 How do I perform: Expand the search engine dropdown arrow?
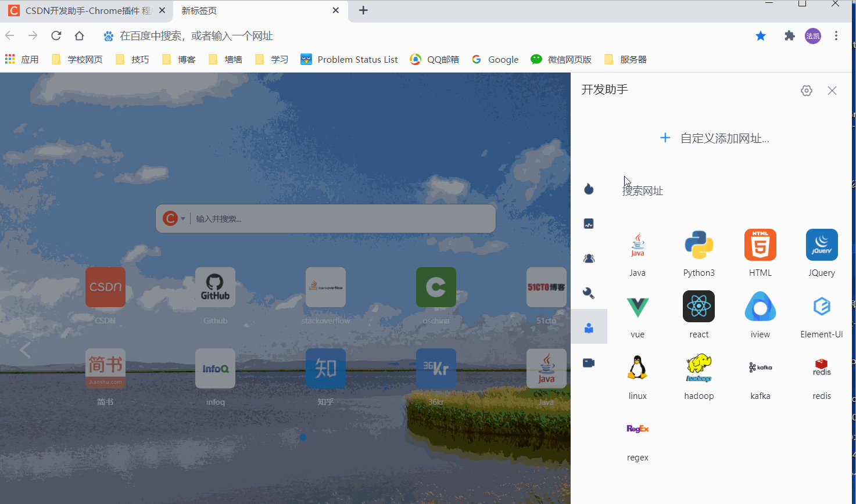tap(183, 219)
